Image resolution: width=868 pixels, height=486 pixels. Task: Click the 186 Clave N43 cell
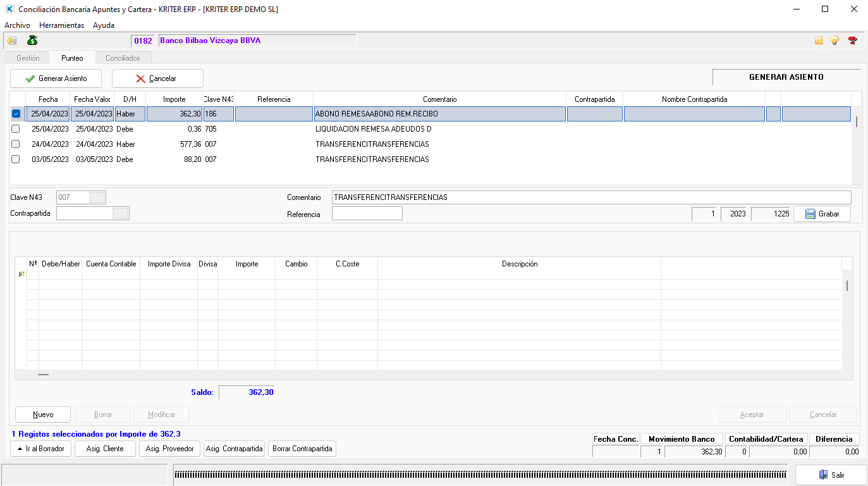(219, 114)
